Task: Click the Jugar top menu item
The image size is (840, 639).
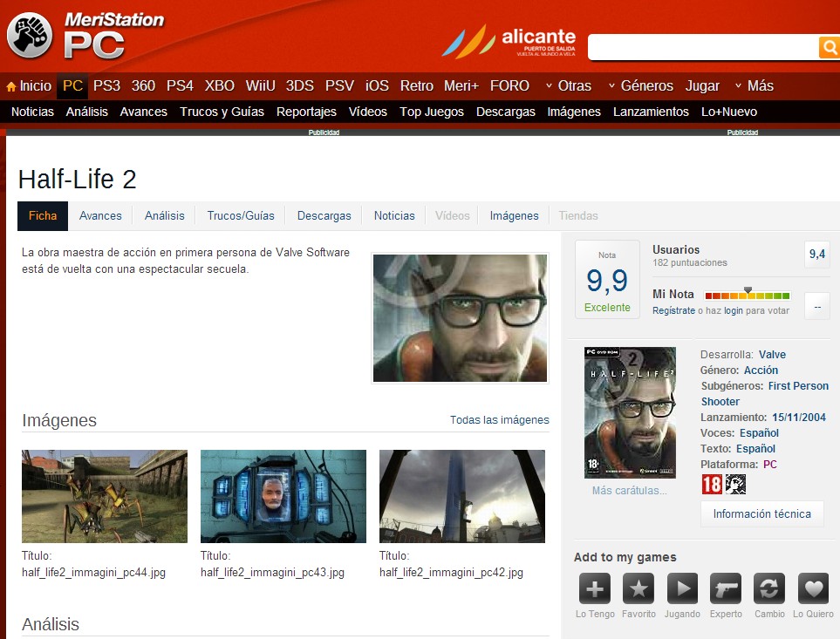Action: [x=702, y=86]
